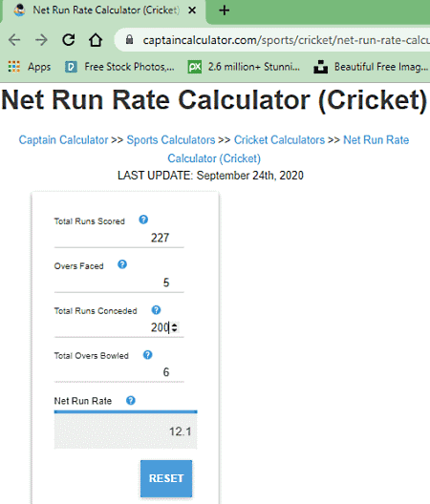Click the Net Run Rate result 12.1
The width and height of the screenshot is (430, 504).
tap(125, 430)
